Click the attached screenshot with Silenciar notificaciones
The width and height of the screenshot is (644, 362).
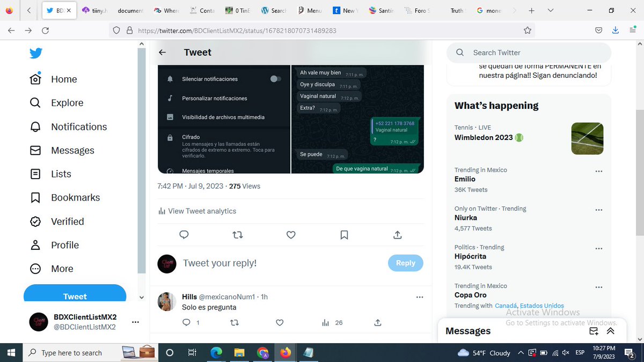click(224, 119)
